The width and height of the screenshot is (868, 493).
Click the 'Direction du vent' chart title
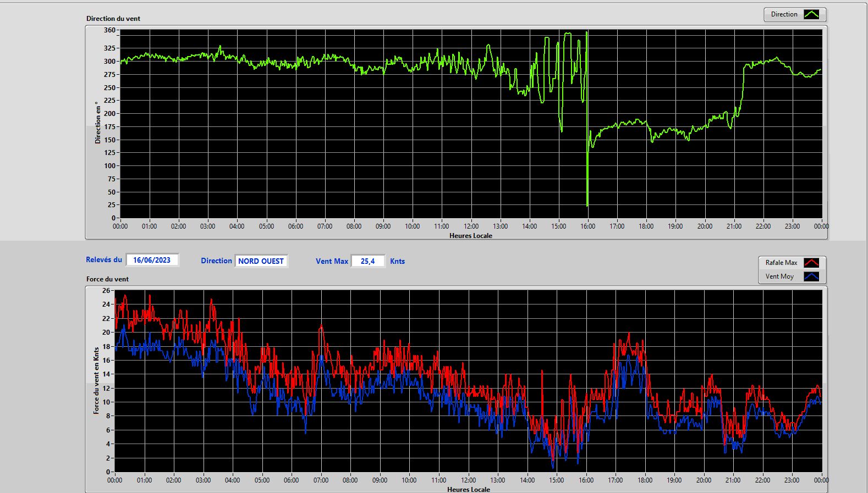pos(113,19)
